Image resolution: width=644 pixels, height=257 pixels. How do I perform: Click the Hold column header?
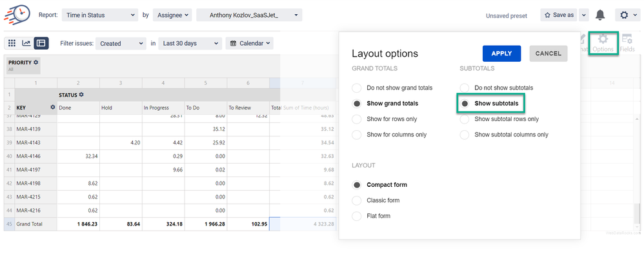(x=121, y=108)
